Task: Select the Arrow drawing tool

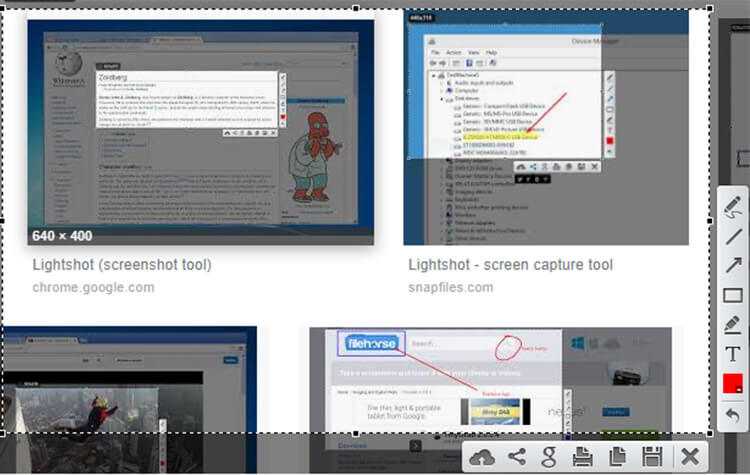Action: tap(732, 265)
